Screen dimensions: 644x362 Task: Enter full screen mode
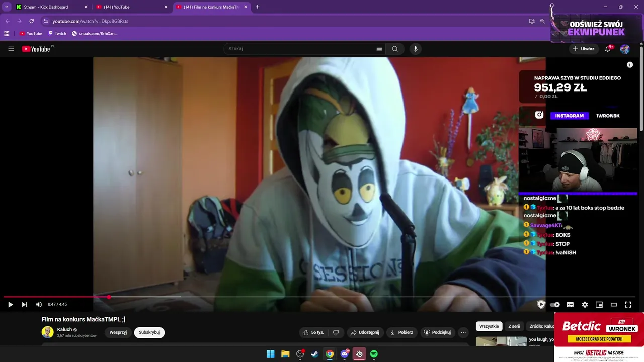[x=628, y=304]
